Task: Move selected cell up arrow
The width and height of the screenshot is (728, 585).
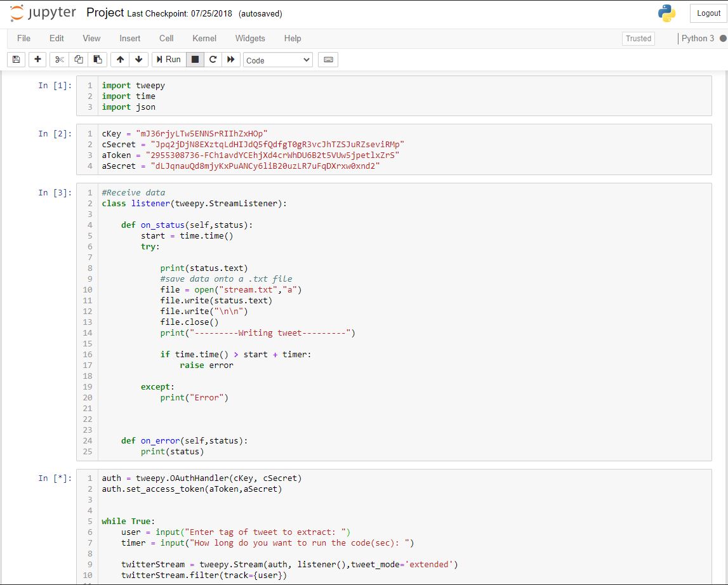Action: pos(120,60)
